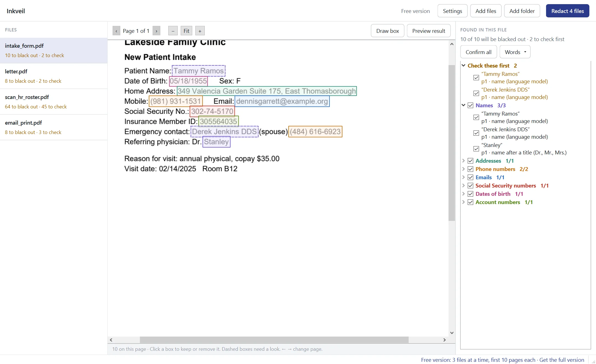Uncheck Tammy Ramos in Names group

point(476,117)
